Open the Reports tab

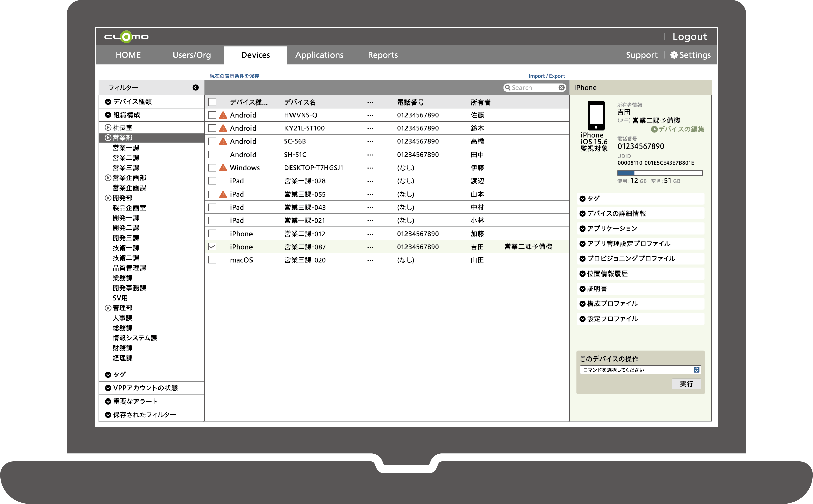(383, 55)
